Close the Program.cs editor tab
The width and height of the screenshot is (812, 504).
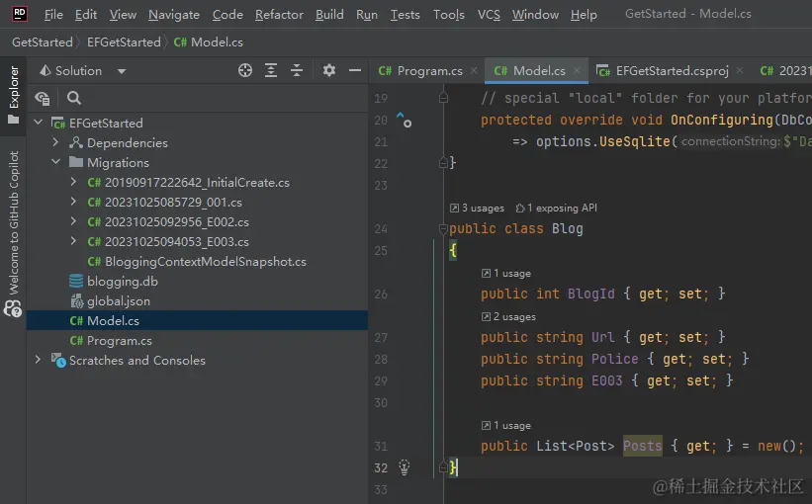coord(474,70)
